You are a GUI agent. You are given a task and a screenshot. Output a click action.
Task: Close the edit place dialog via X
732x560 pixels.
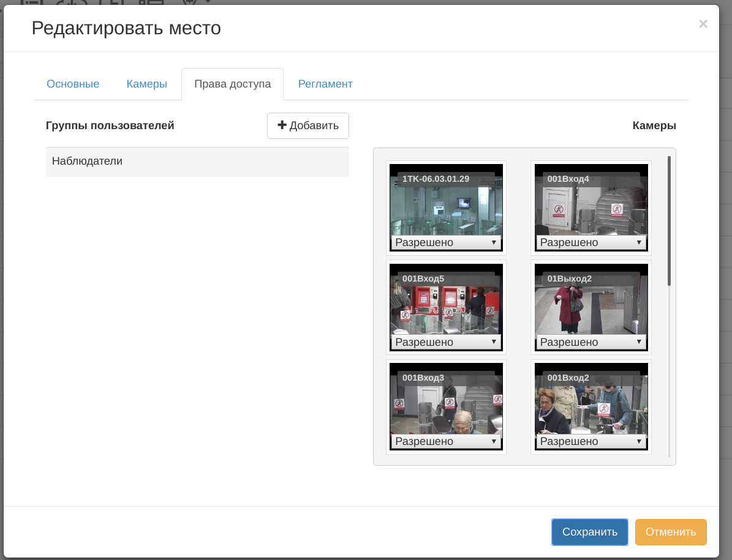click(x=703, y=24)
